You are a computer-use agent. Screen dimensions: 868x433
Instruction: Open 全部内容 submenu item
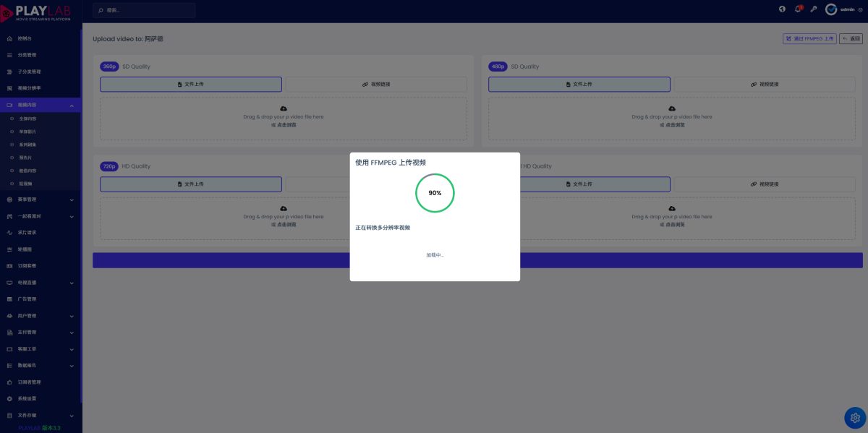point(27,119)
